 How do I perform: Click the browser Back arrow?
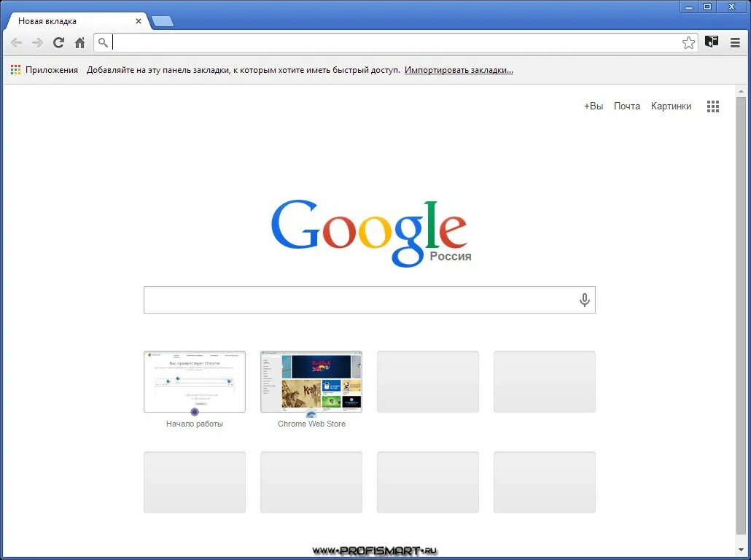point(16,42)
